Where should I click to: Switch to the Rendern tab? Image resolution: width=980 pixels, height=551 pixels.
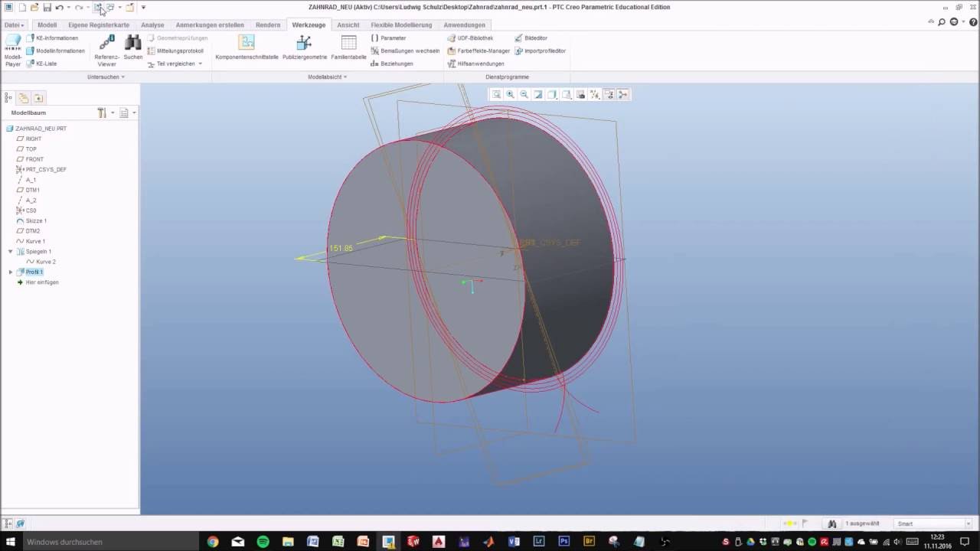(x=268, y=24)
